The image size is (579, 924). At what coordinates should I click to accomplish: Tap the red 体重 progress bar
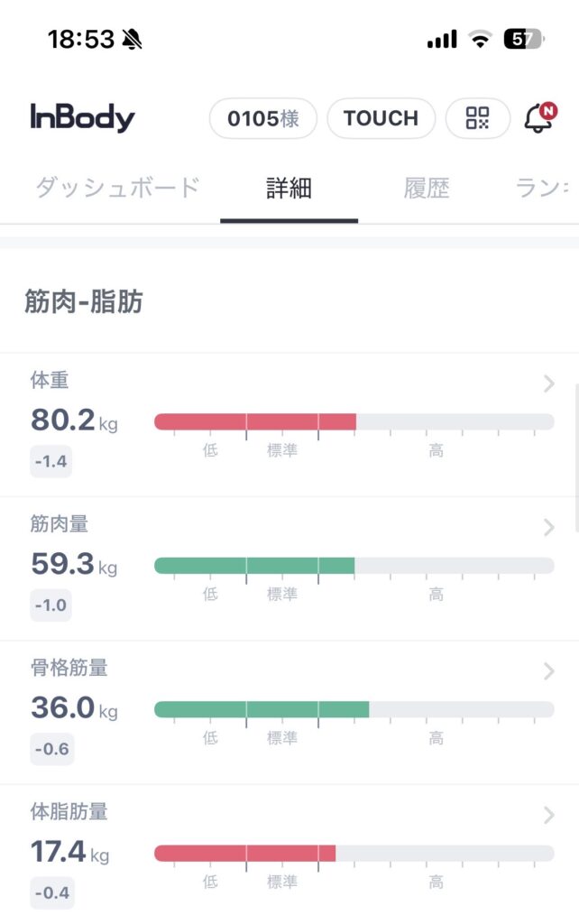[255, 421]
